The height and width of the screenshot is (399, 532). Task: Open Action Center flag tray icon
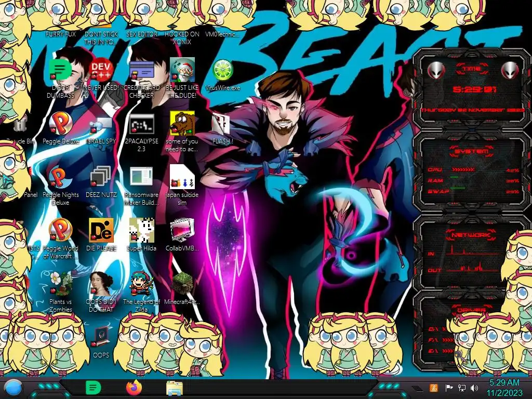coord(449,388)
